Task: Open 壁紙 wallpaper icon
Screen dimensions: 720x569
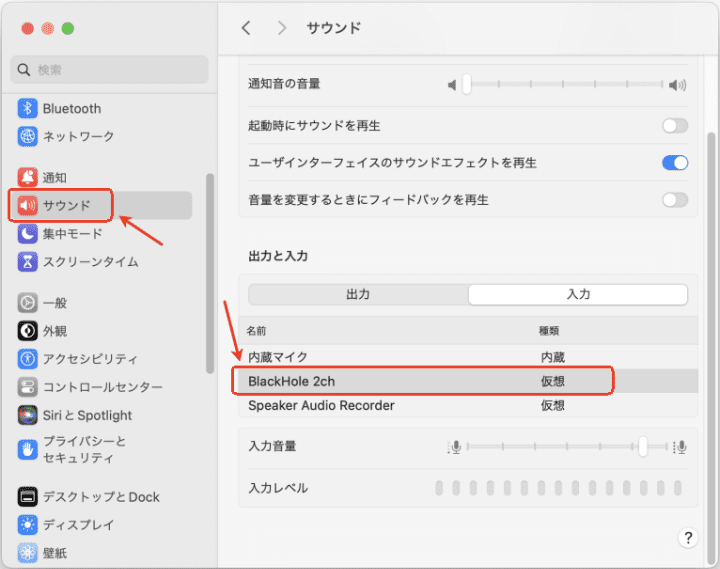Action: tap(28, 553)
